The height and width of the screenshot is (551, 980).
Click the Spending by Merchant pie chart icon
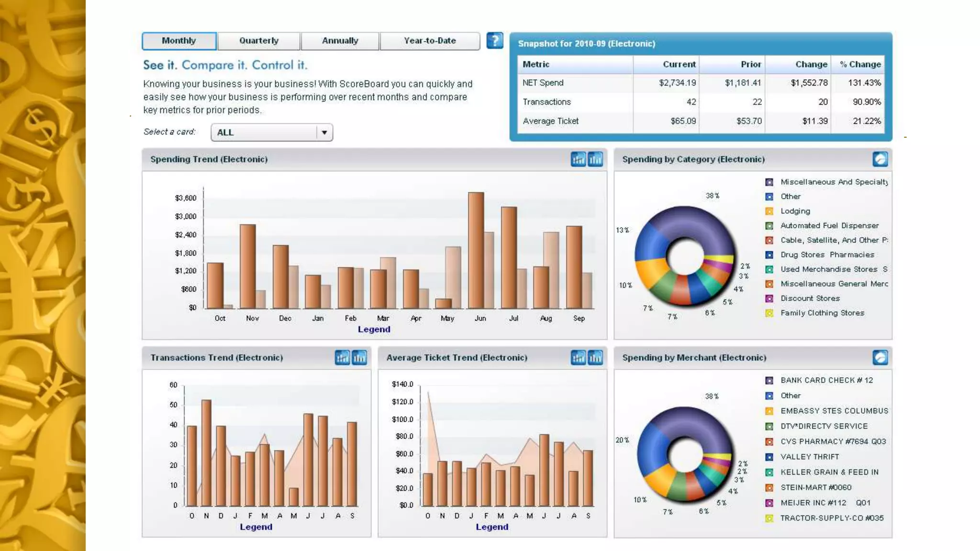[880, 357]
